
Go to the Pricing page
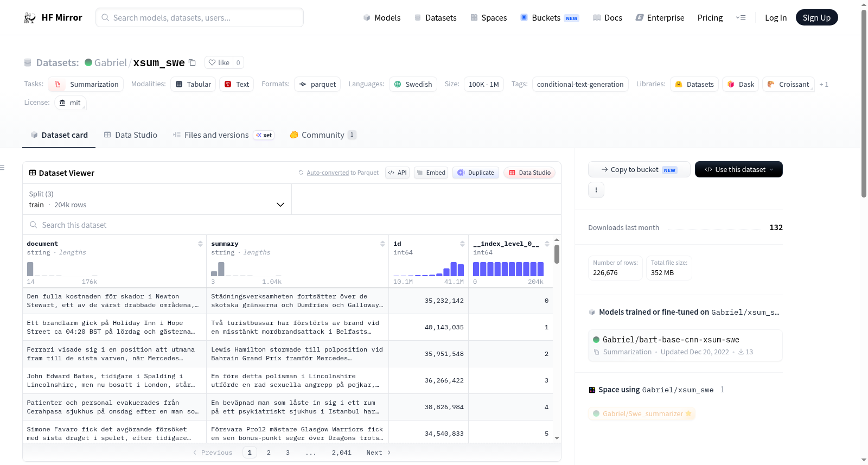[710, 18]
